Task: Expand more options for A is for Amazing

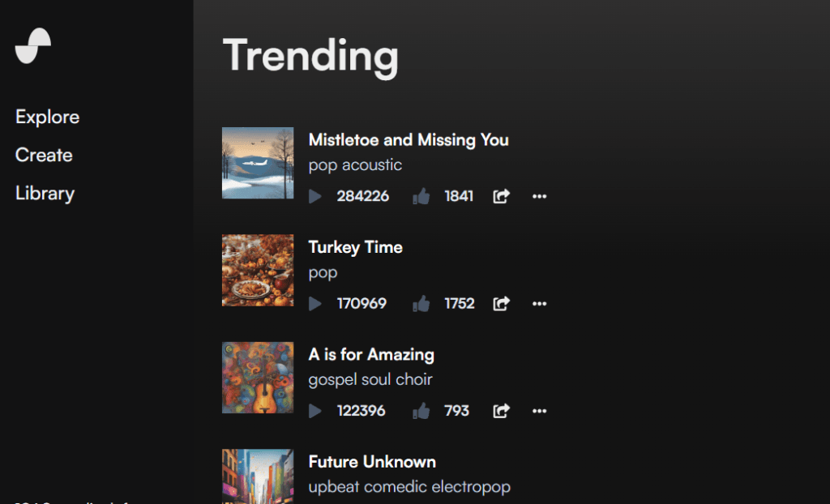Action: pos(539,411)
